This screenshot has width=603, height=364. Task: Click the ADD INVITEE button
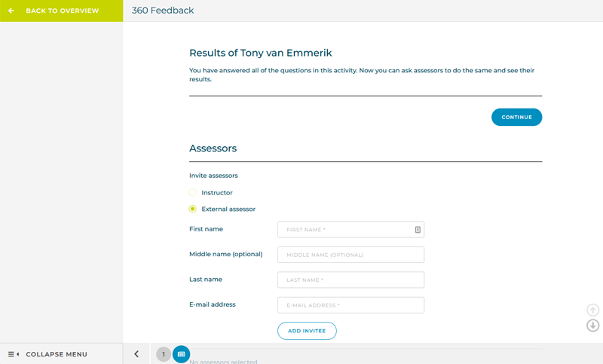pyautogui.click(x=307, y=331)
